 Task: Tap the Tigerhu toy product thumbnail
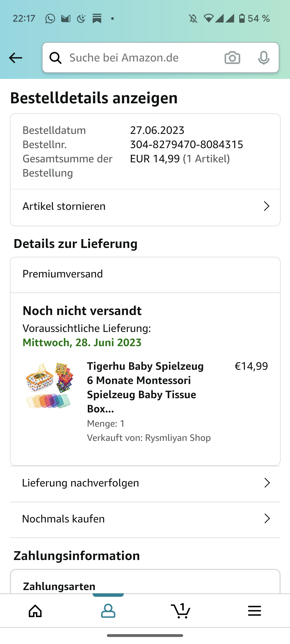[49, 386]
